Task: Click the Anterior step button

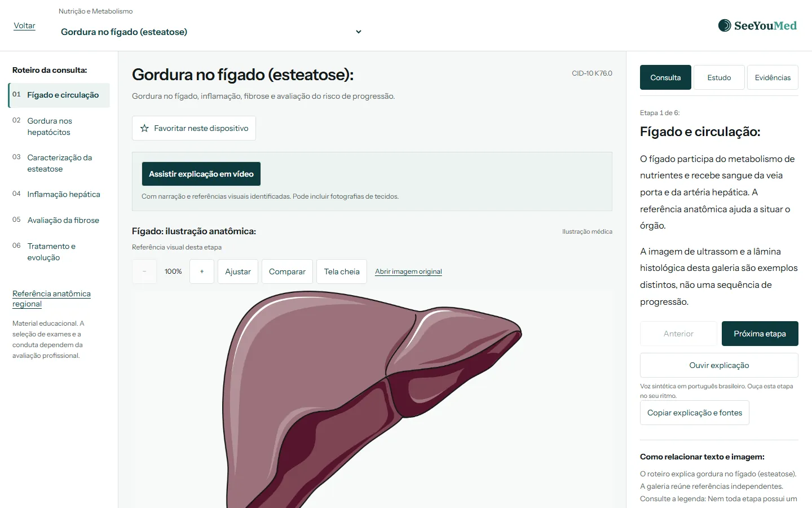Action: click(678, 334)
